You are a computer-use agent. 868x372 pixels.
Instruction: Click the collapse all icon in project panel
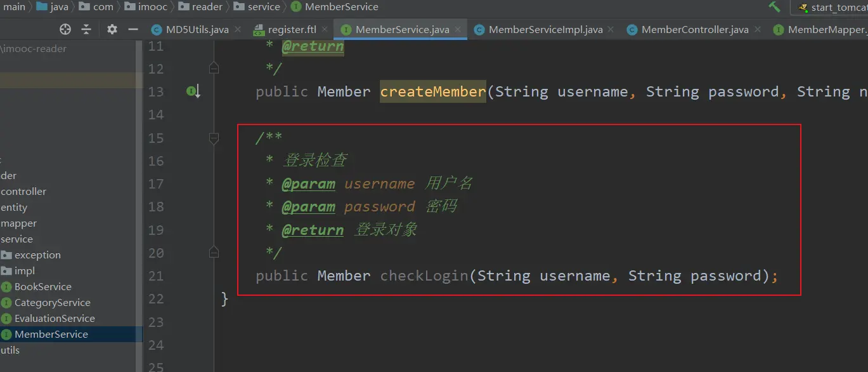pos(86,29)
